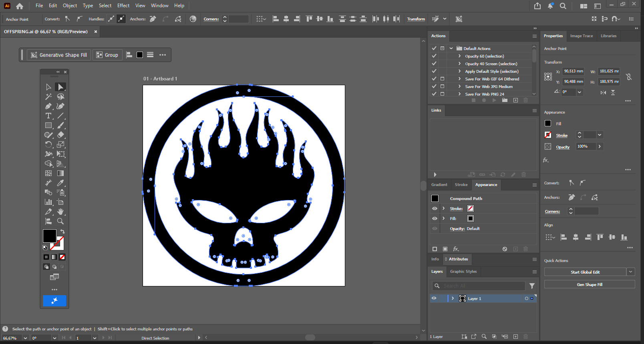
Task: Select the Paintbrush tool
Action: tap(60, 125)
